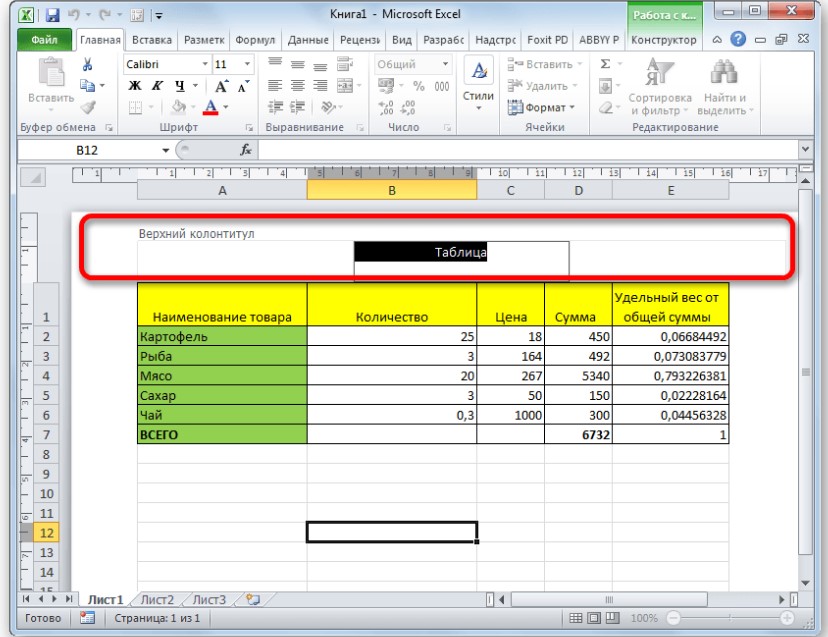Screen dimensions: 828x637
Task: Open the Name Box dropdown arrow
Action: pos(166,150)
